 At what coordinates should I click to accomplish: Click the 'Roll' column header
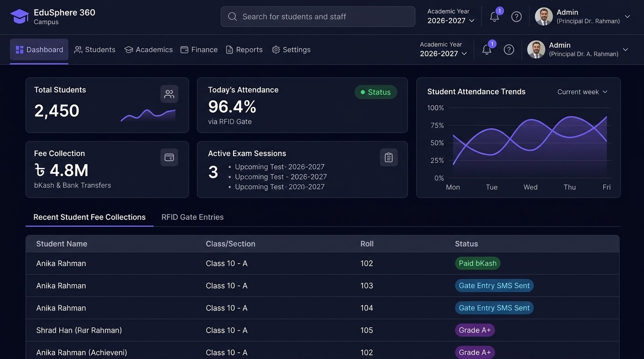[367, 244]
